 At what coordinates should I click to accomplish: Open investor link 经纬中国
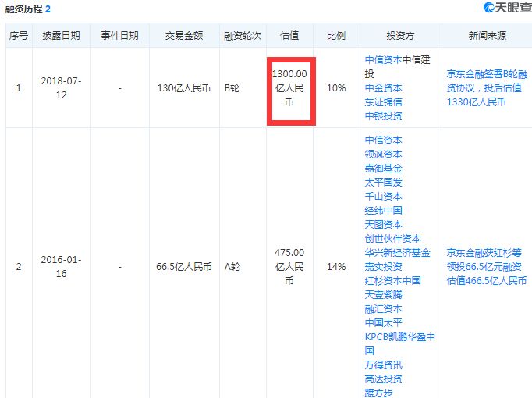383,211
